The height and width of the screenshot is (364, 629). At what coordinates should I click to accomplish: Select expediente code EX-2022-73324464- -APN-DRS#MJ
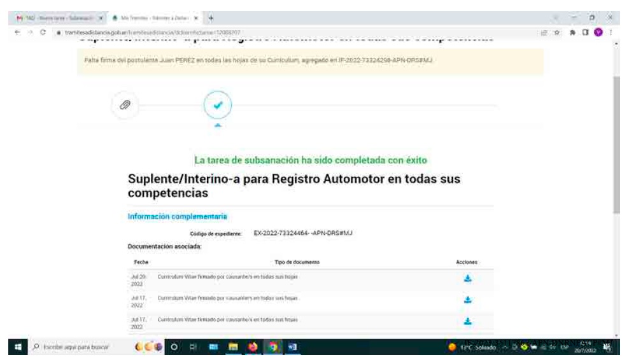[x=303, y=233]
